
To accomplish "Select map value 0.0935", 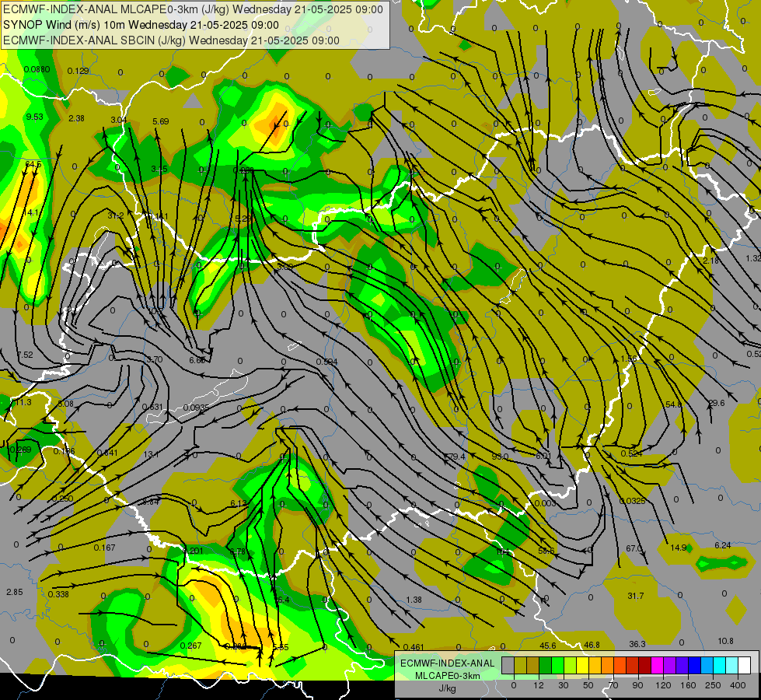I will coord(197,407).
